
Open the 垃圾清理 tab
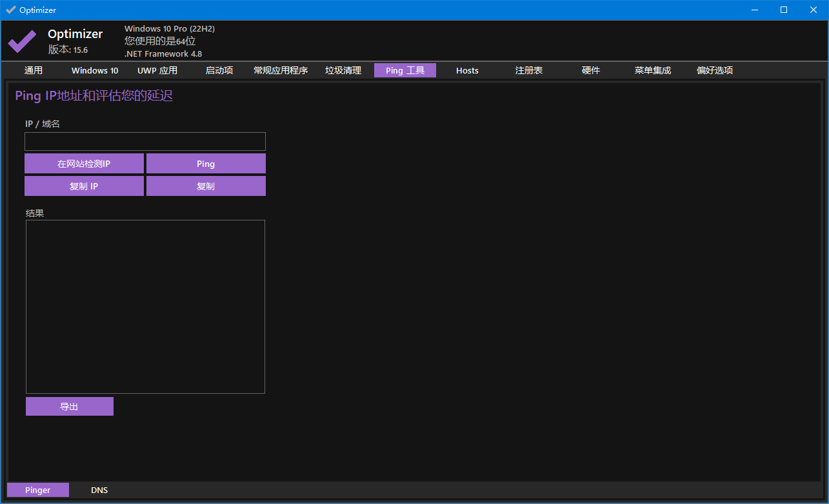click(x=343, y=70)
